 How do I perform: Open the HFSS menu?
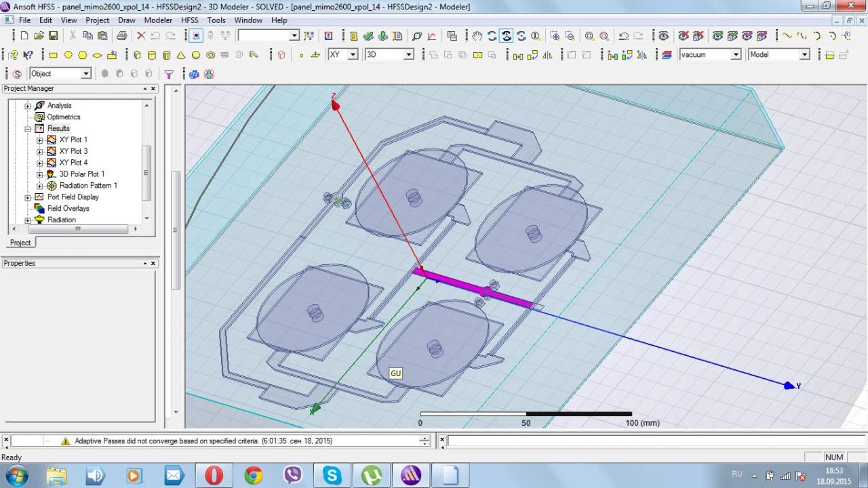click(x=189, y=20)
